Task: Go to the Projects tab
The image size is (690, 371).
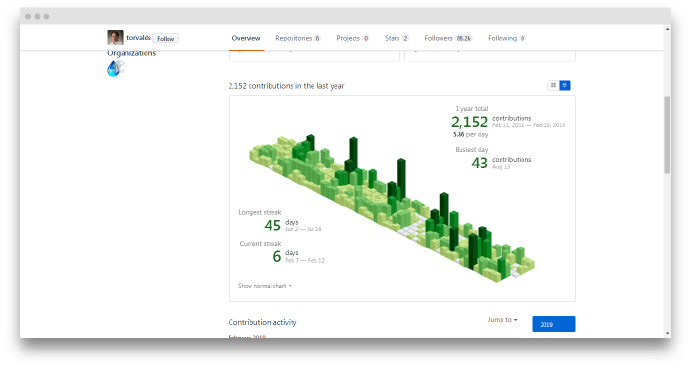Action: click(352, 38)
